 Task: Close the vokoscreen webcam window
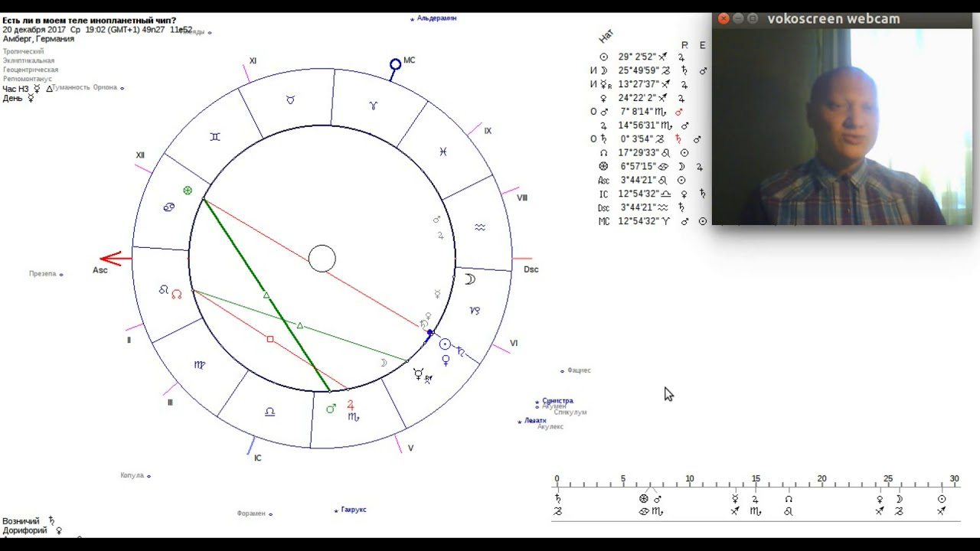pyautogui.click(x=724, y=19)
